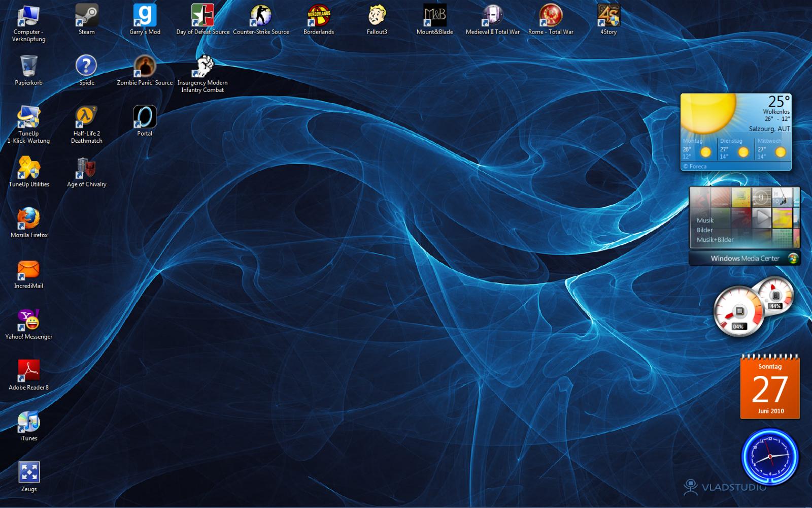Click the calendar gadget showing 27
Screen dimensions: 812x508
coord(770,389)
